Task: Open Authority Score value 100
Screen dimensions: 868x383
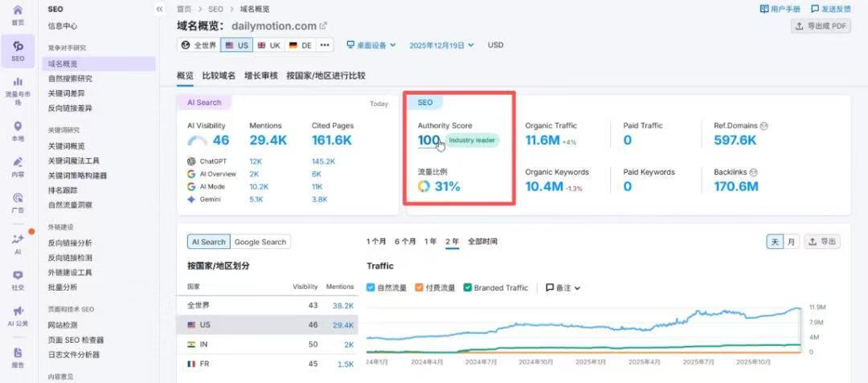Action: tap(428, 141)
